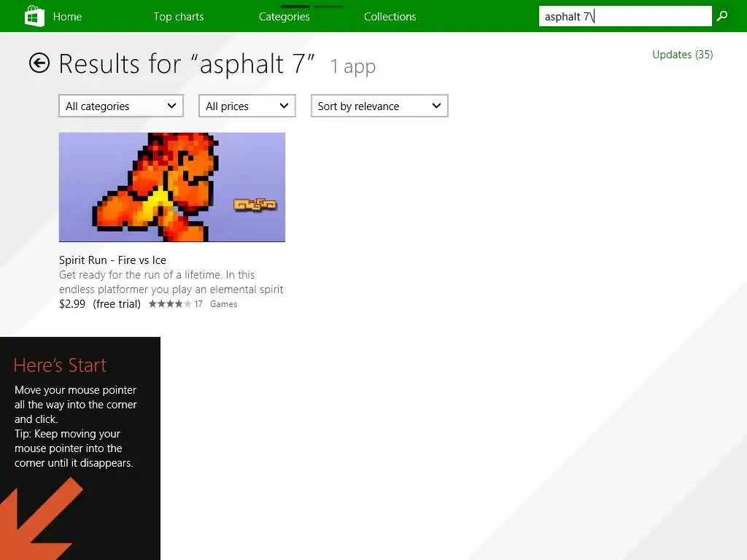Click the Here's Start tip heading

(60, 365)
